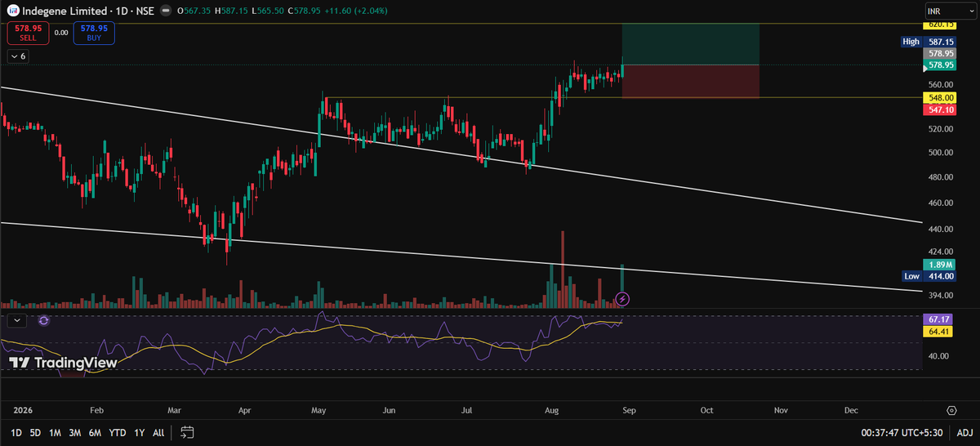Click the yellow 548.00 horizontal line price label

coord(939,97)
